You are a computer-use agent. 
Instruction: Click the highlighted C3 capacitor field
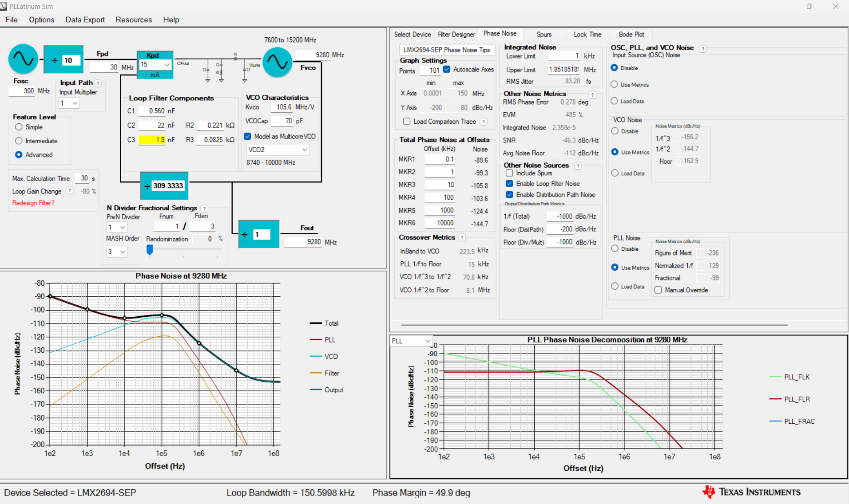pyautogui.click(x=152, y=140)
